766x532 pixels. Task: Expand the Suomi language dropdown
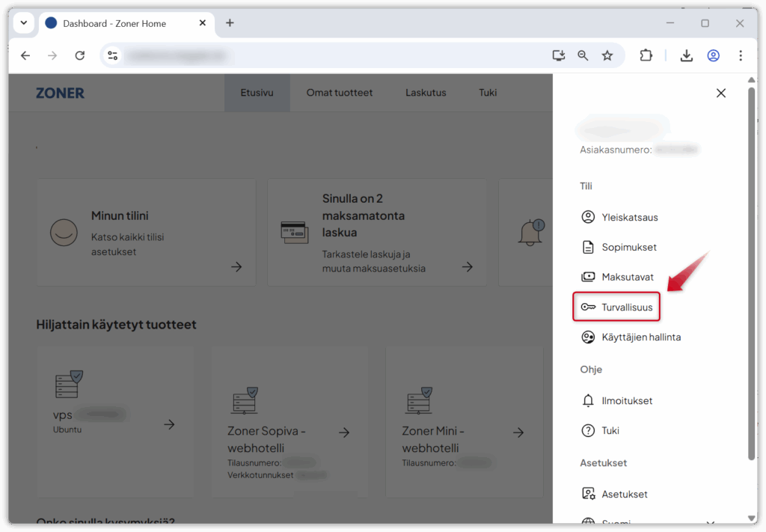[710, 522]
